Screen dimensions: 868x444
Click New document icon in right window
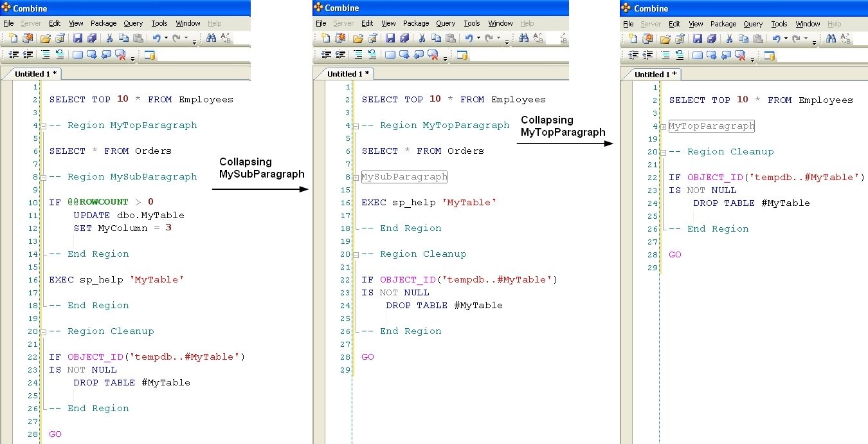(x=633, y=39)
